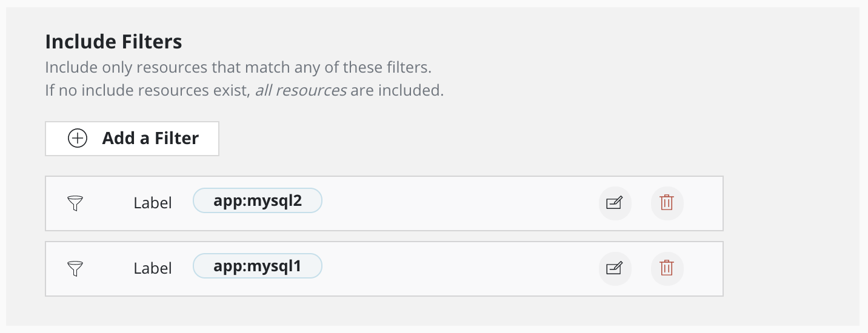Click "Label" text in the mysql1 row

(x=153, y=268)
